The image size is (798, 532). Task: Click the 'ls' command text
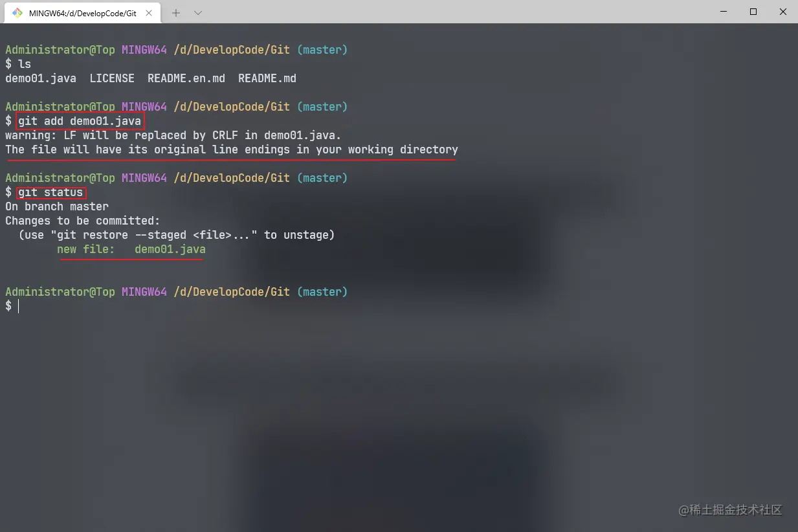tap(25, 64)
